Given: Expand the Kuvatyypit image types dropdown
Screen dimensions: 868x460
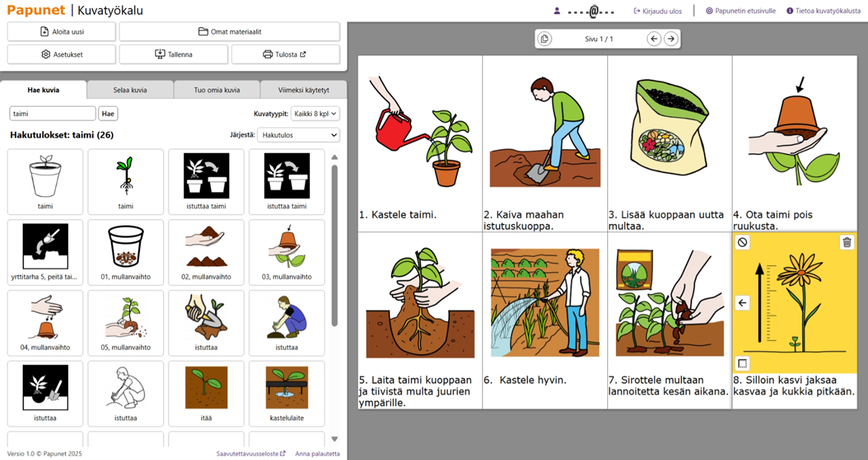Looking at the screenshot, I should coord(316,113).
